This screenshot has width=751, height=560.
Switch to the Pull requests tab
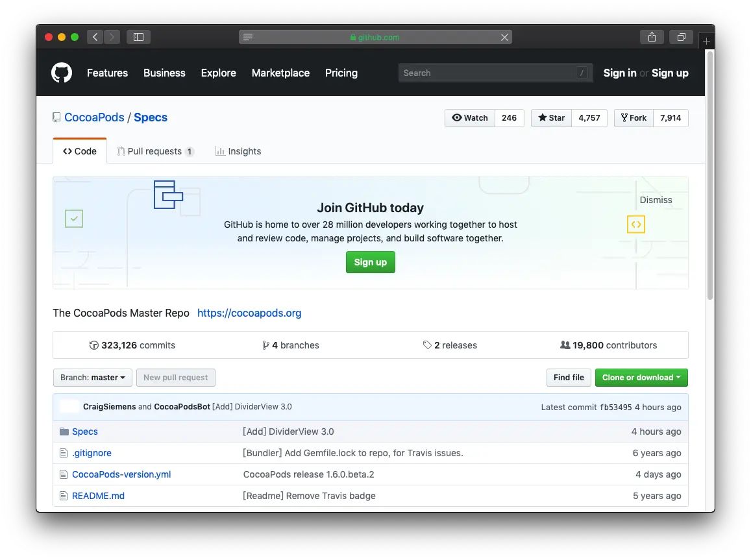click(155, 151)
